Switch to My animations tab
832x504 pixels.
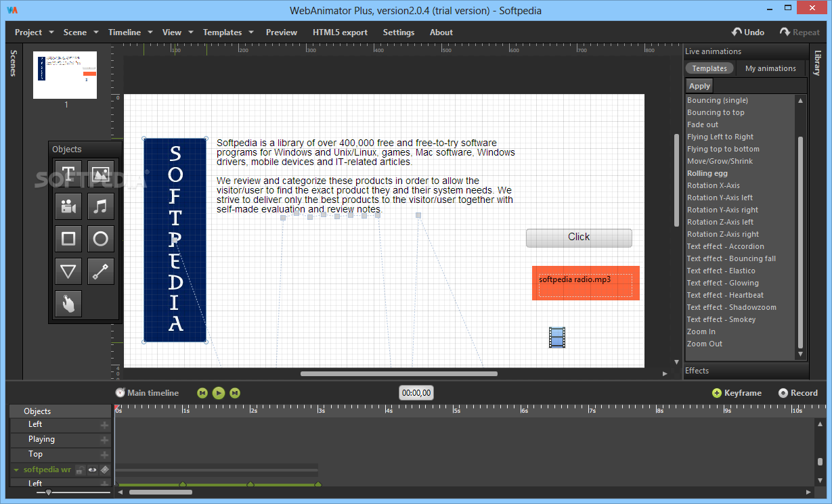770,68
